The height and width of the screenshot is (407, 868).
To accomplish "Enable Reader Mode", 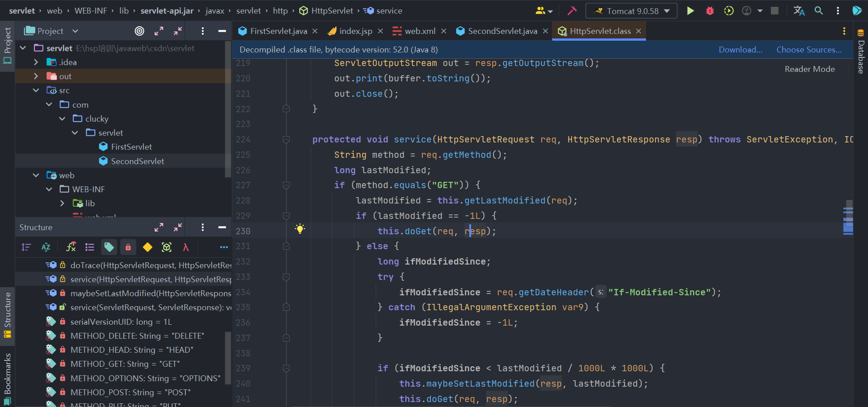I will 810,69.
